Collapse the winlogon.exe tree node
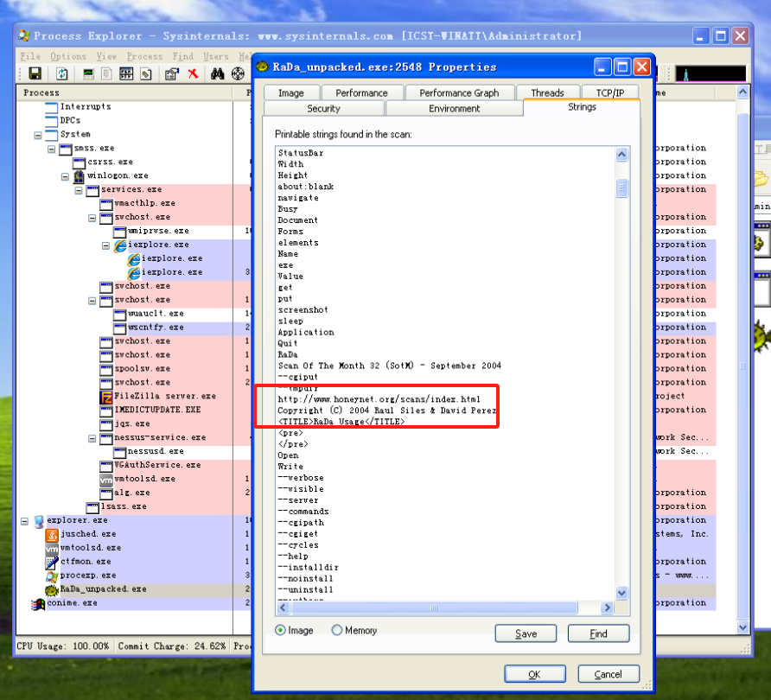This screenshot has height=700, width=771. (x=66, y=176)
